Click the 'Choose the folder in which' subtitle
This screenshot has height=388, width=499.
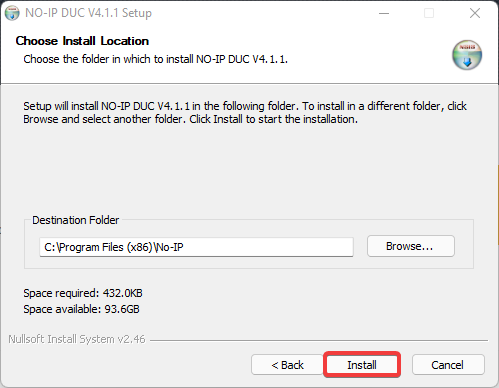[x=155, y=59]
